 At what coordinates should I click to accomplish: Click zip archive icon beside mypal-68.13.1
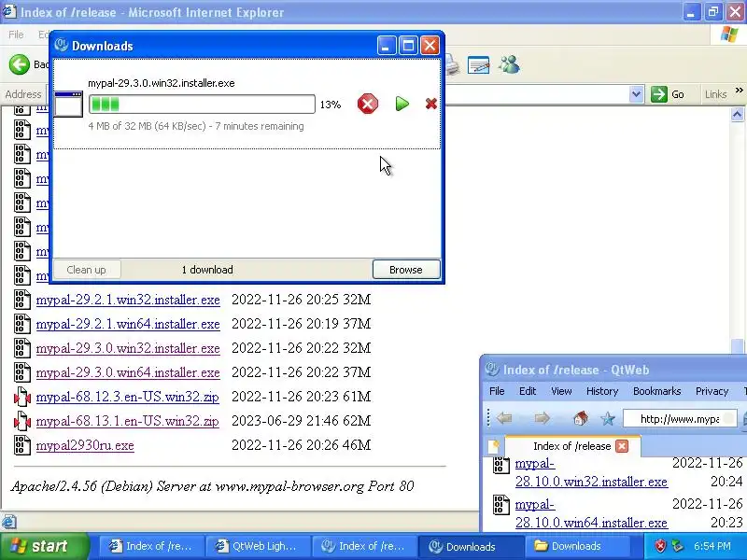point(21,421)
